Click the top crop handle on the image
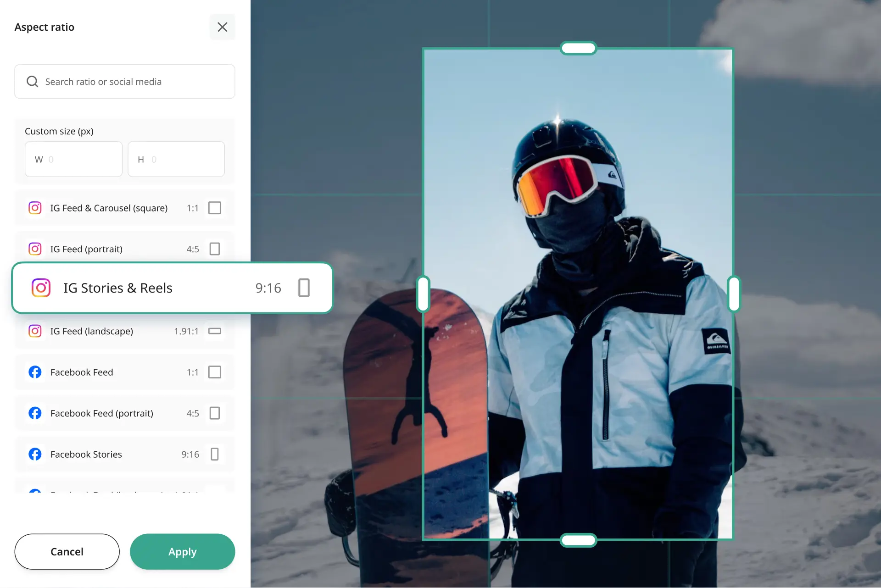This screenshot has width=881, height=588. (x=579, y=48)
